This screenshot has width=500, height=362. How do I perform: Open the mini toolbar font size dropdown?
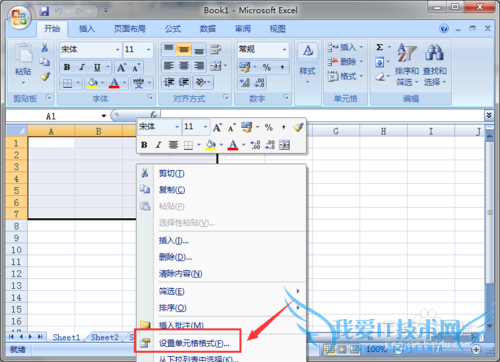click(x=205, y=127)
